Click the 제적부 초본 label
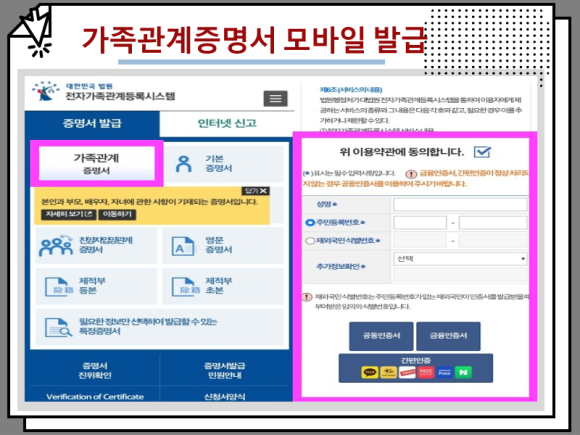The image size is (580, 435). point(219,286)
